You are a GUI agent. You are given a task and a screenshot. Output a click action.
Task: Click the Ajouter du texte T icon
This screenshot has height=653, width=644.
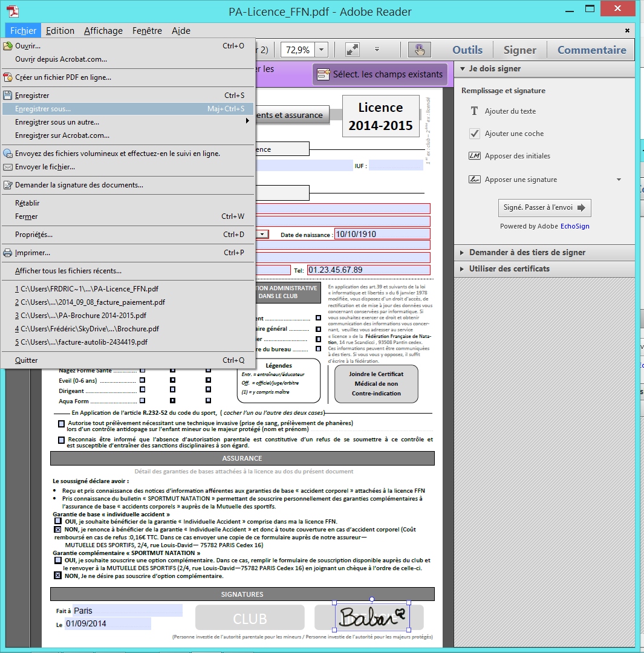pos(474,111)
